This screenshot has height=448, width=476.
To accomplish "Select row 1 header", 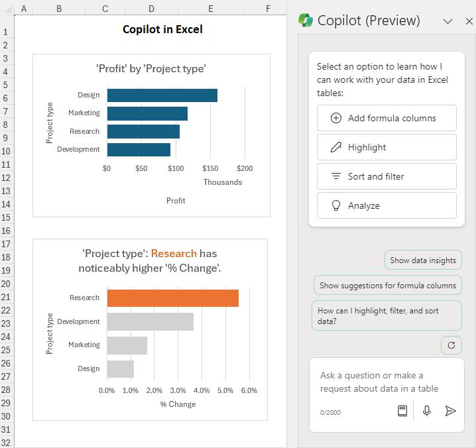I will (5, 32).
